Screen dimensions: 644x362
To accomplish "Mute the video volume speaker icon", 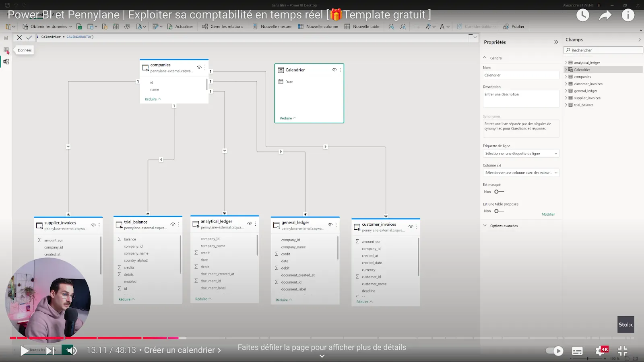I will (71, 350).
